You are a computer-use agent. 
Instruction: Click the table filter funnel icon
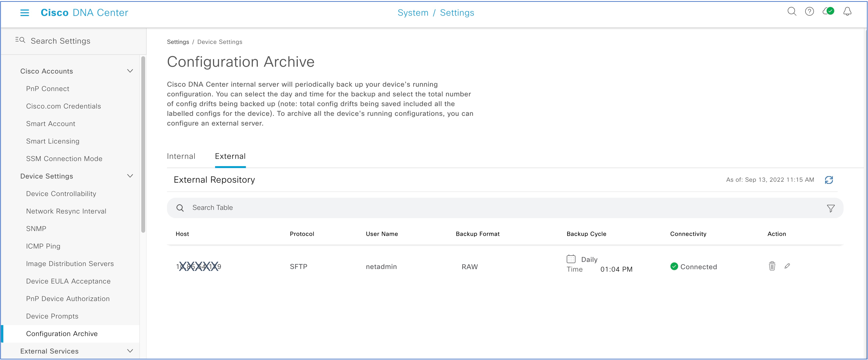pos(831,208)
